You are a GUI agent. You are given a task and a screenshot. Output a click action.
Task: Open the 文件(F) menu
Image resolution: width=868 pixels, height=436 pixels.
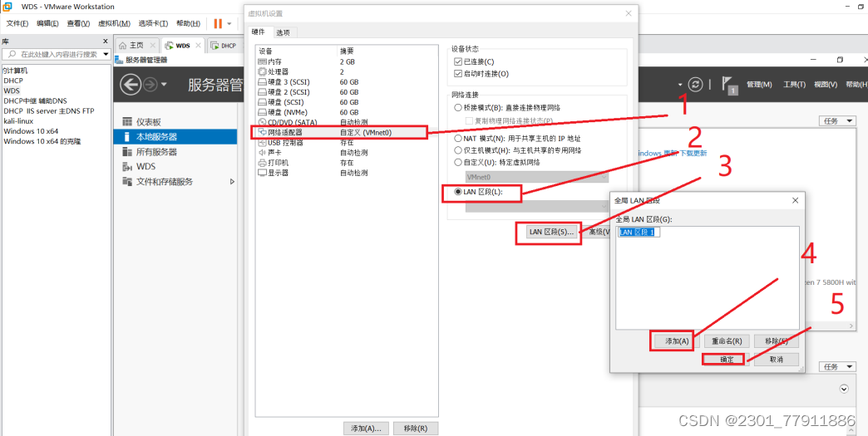point(17,23)
